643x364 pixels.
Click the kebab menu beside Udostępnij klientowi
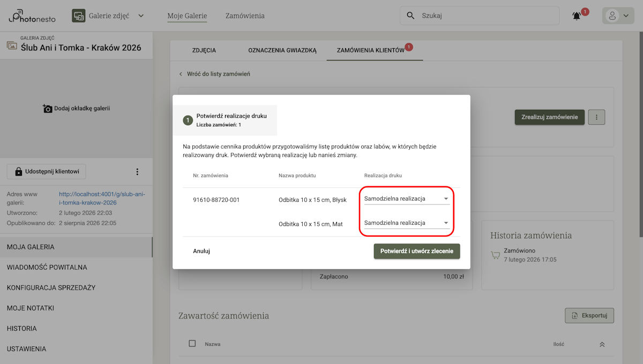click(137, 171)
